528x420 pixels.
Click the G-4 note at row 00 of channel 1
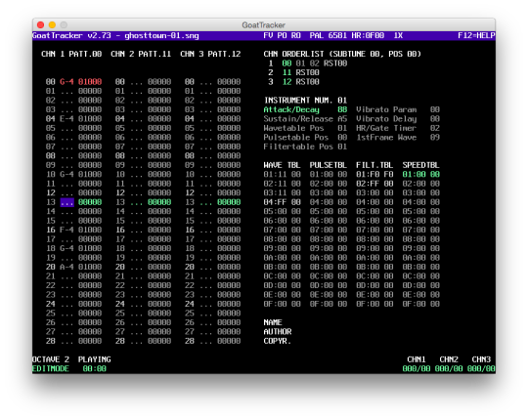point(66,82)
